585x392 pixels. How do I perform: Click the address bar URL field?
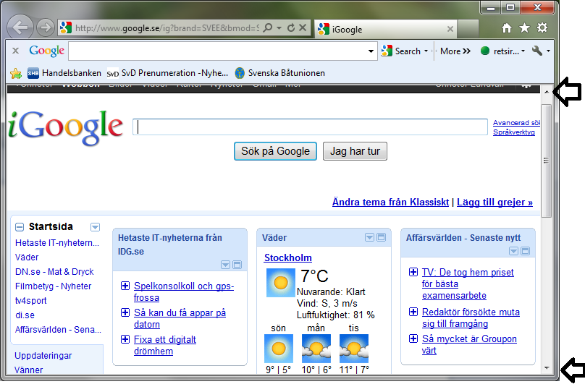167,28
